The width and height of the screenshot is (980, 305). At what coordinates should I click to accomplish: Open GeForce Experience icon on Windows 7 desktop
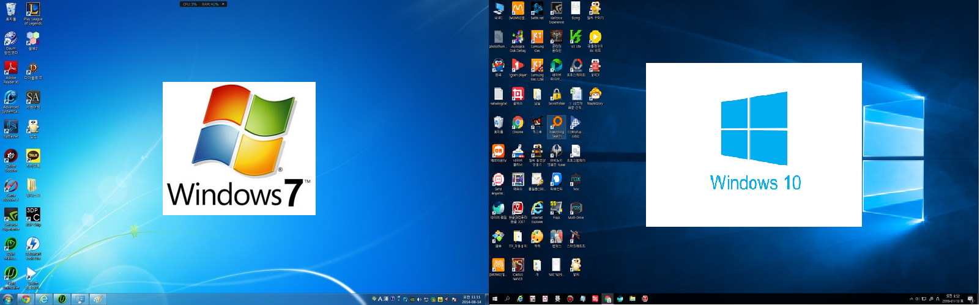tap(11, 219)
